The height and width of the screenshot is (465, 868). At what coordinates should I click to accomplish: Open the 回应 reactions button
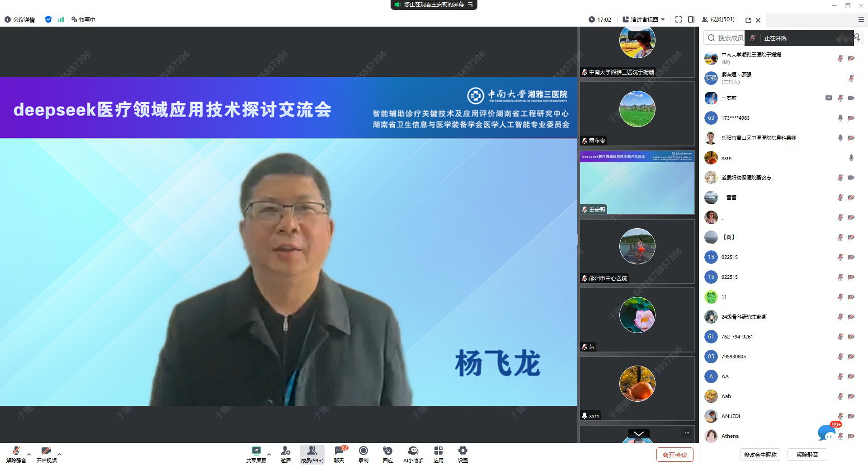[x=387, y=454]
